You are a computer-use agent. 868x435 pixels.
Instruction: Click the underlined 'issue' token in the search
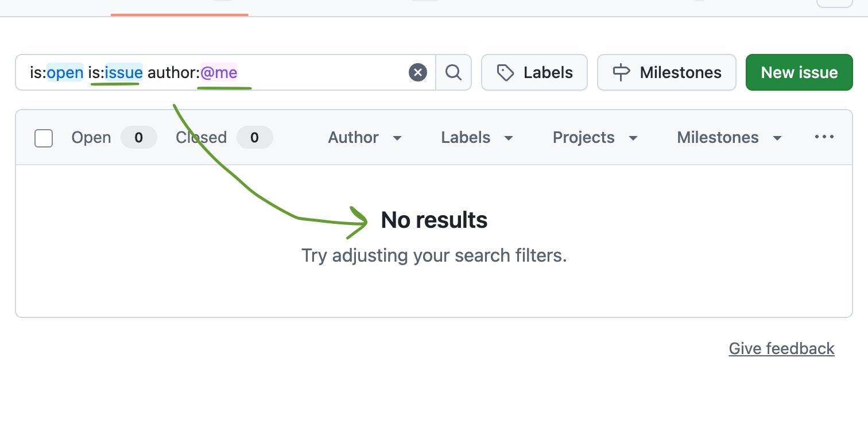pyautogui.click(x=123, y=73)
